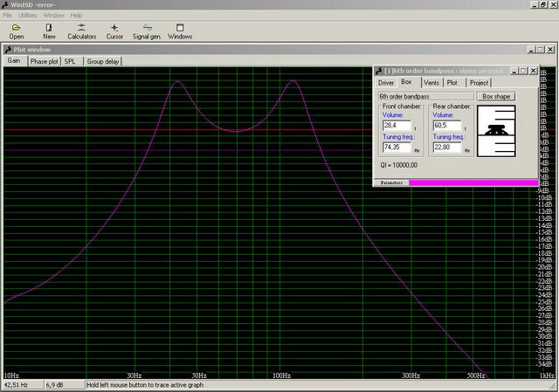Image resolution: width=559 pixels, height=392 pixels.
Task: Switch to the Gain plot tab
Action: 15,60
